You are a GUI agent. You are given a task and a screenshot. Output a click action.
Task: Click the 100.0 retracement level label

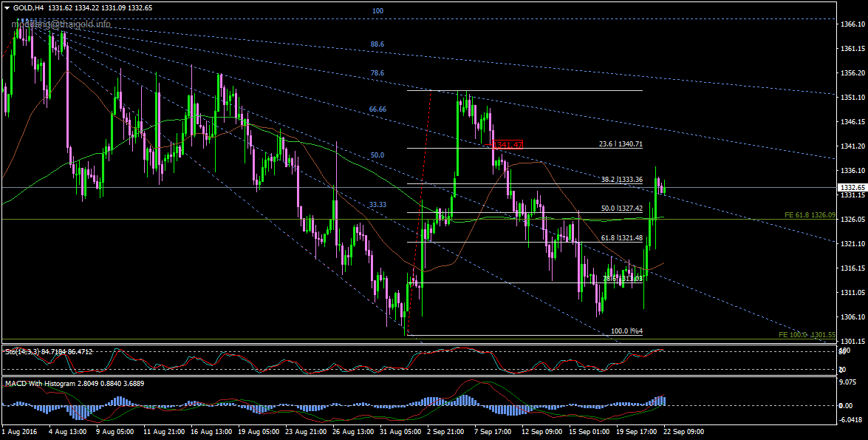point(626,331)
